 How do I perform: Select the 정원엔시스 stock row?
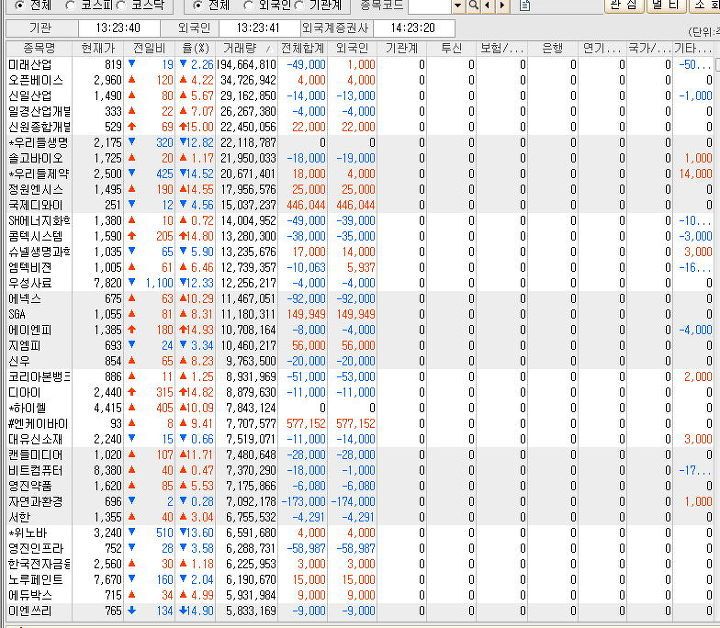(x=361, y=190)
